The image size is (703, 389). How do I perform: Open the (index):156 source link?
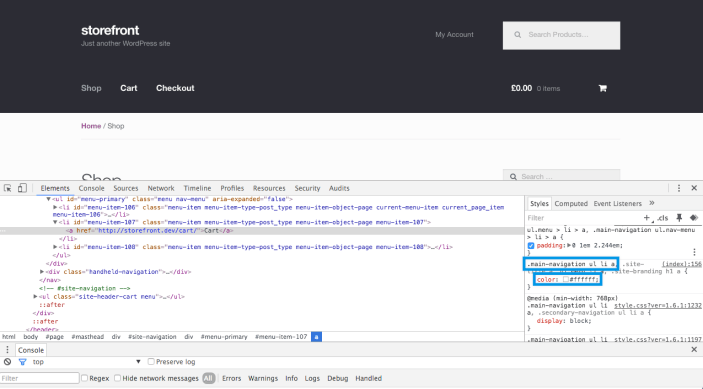682,264
